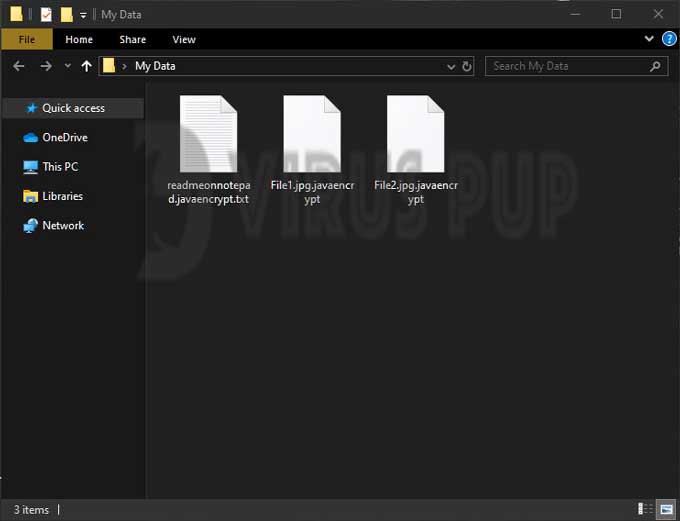Click the File1.jpg.javaencrypt file name
This screenshot has height=521, width=680.
click(312, 192)
